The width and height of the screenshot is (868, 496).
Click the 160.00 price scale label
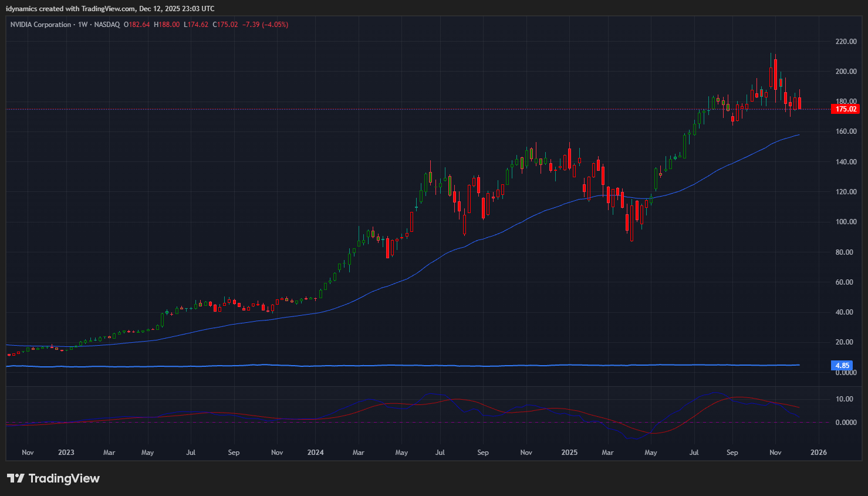(x=846, y=131)
